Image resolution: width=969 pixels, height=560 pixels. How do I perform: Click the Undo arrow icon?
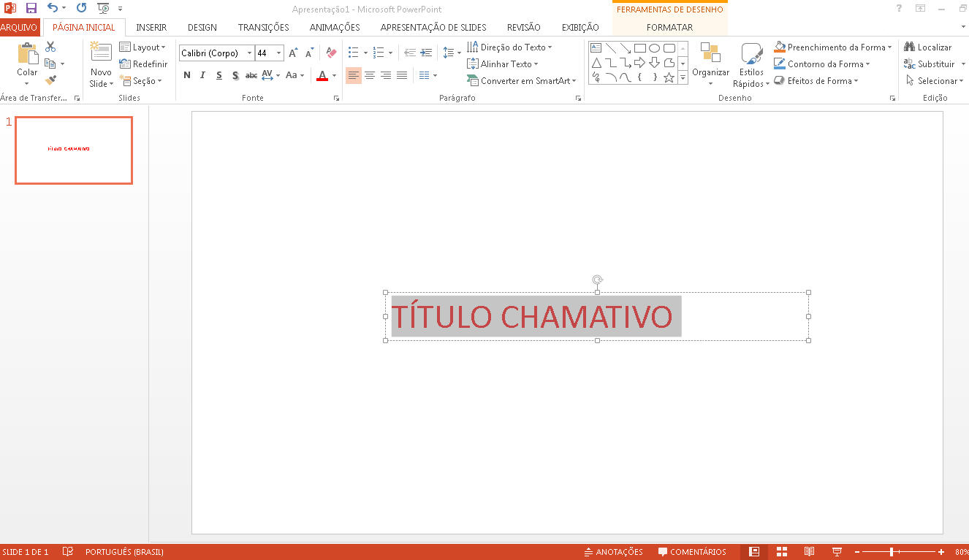(x=52, y=8)
